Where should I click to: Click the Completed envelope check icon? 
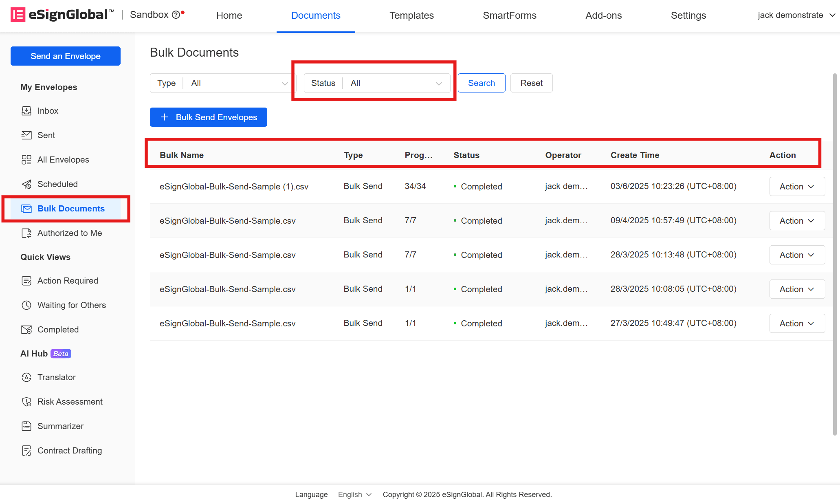[x=26, y=330]
